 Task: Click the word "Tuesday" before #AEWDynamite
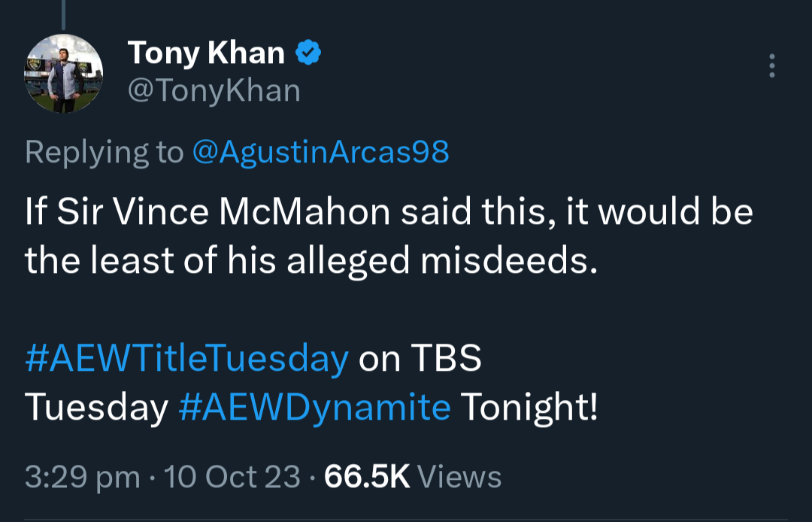pyautogui.click(x=96, y=407)
